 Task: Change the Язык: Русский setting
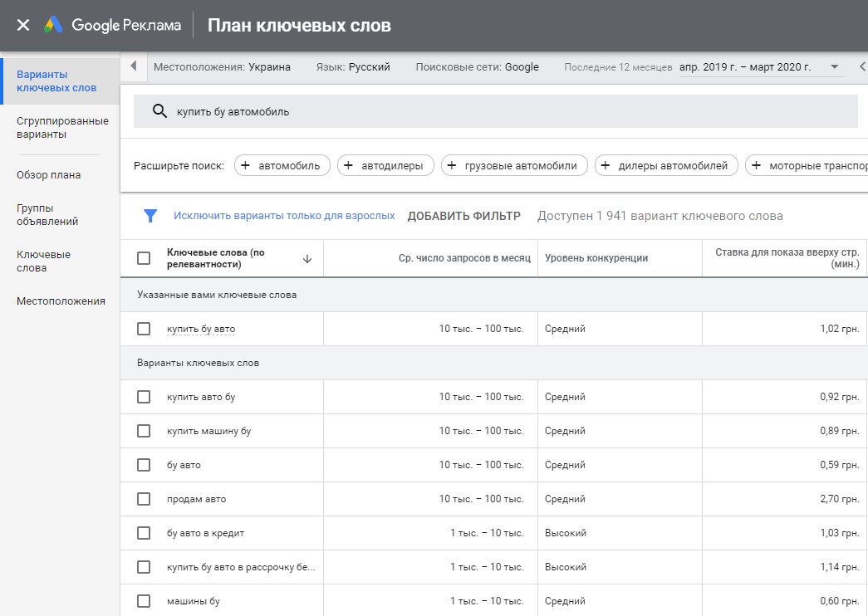353,67
